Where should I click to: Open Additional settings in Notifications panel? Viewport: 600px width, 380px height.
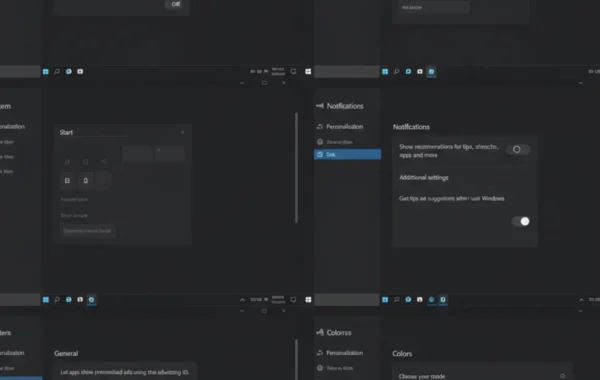(x=424, y=178)
